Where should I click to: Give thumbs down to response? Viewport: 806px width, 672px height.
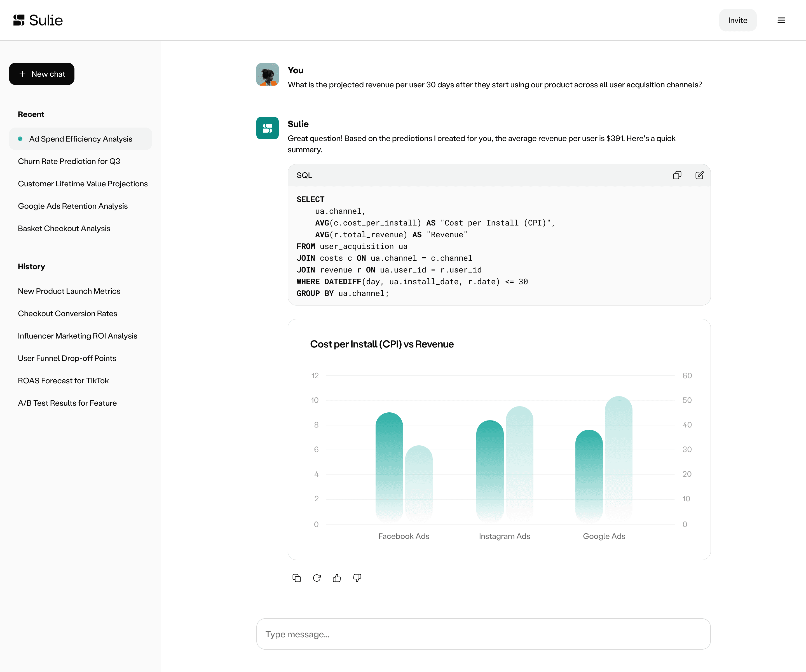(x=357, y=578)
